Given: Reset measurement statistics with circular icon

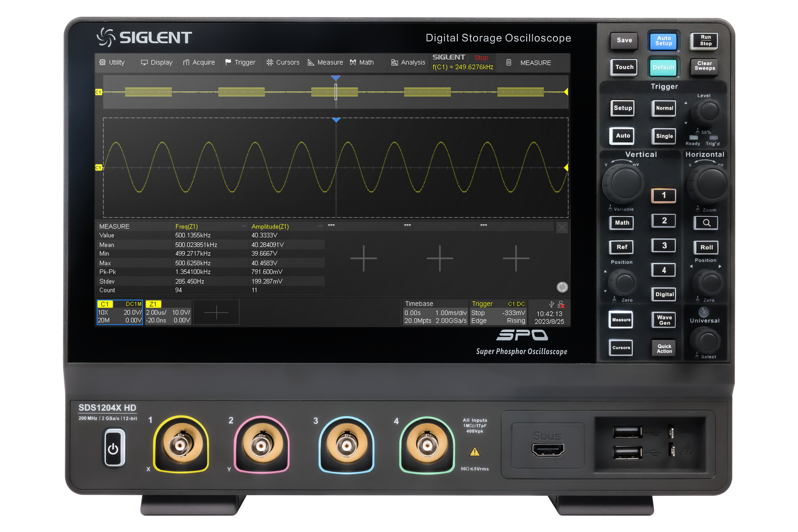Looking at the screenshot, I should click(562, 287).
